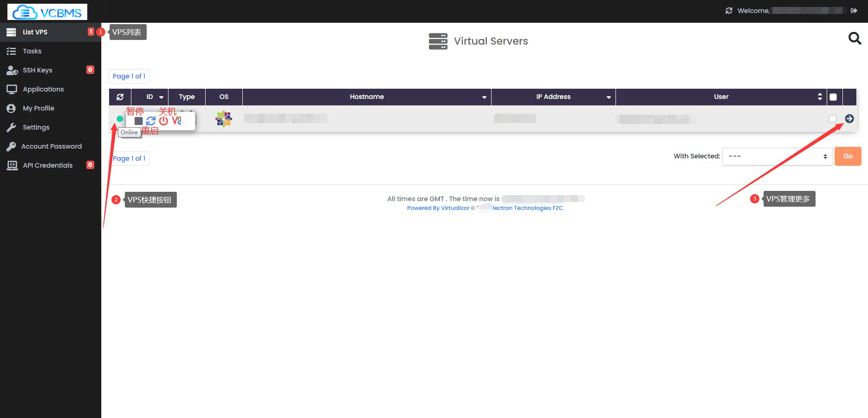This screenshot has height=418, width=868.
Task: Click the Account Password key icon
Action: (11, 146)
